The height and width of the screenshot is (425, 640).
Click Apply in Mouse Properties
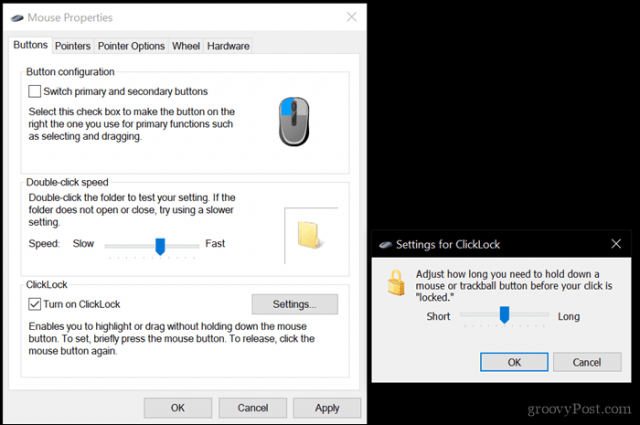327,408
